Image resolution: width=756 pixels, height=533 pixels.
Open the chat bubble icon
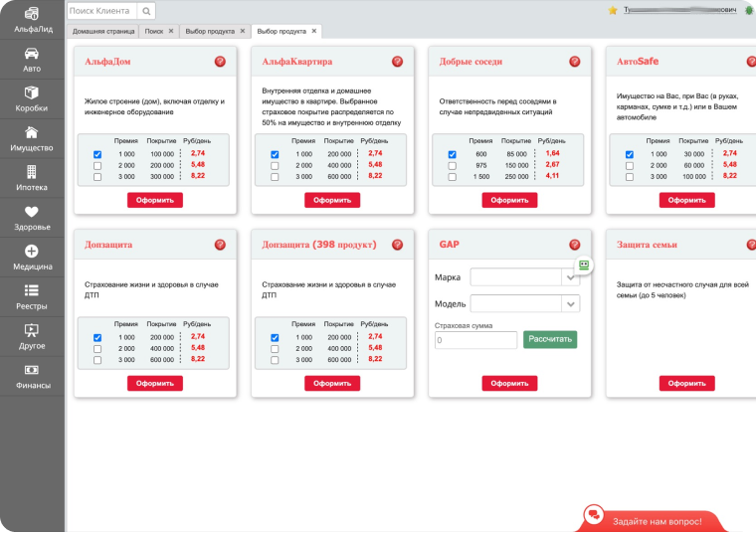tap(594, 515)
